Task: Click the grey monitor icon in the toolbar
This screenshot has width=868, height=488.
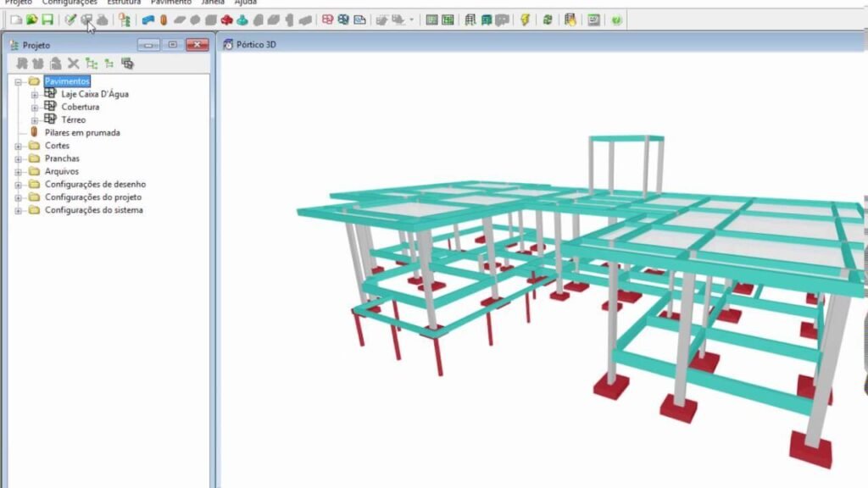Action: (x=593, y=20)
